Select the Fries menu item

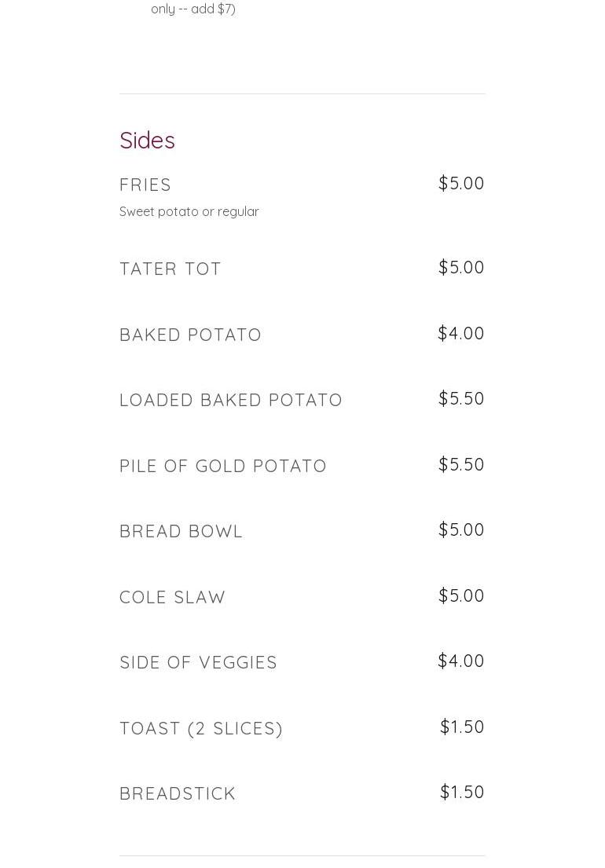[145, 185]
